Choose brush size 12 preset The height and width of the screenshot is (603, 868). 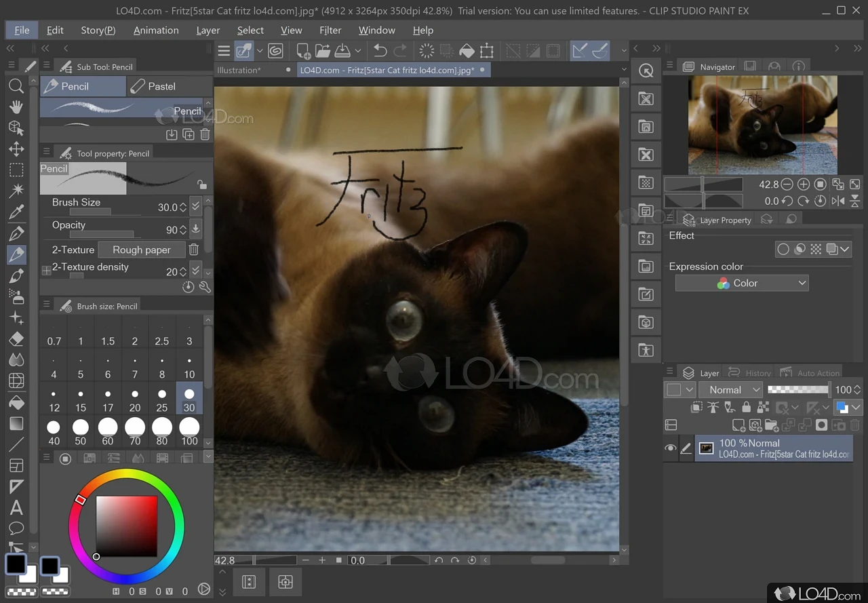point(54,399)
